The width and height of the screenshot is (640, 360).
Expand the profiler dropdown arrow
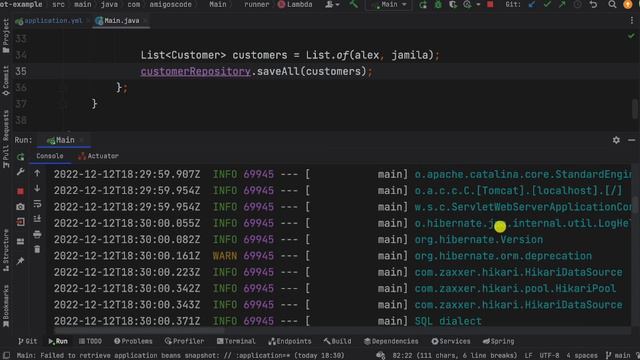click(478, 4)
